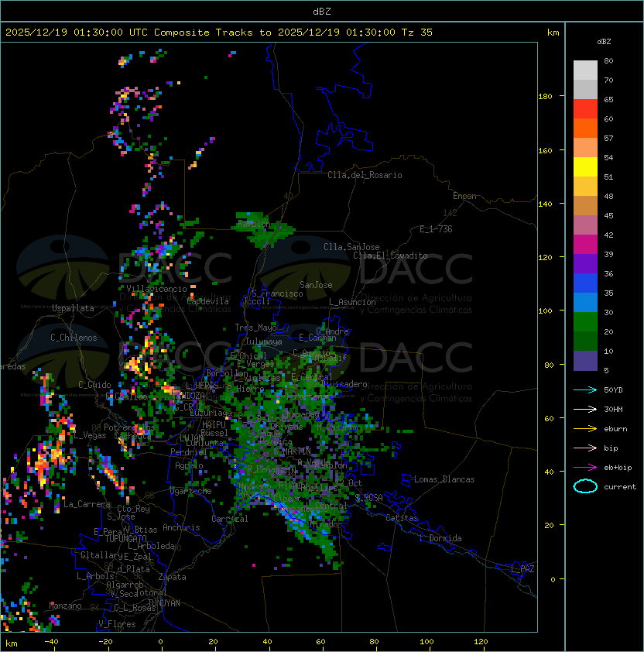
Task: Click the SanJose label near S_Francisco
Action: coord(316,285)
